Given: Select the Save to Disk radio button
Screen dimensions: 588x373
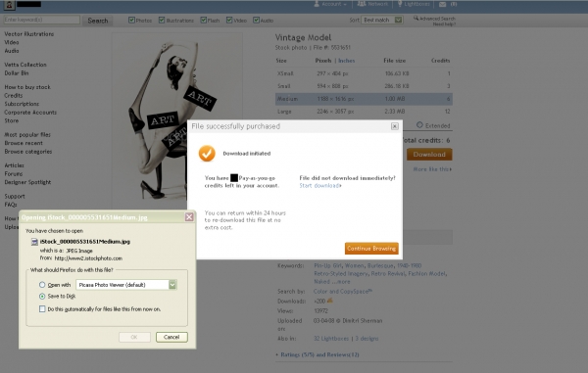Looking at the screenshot, I should point(42,297).
